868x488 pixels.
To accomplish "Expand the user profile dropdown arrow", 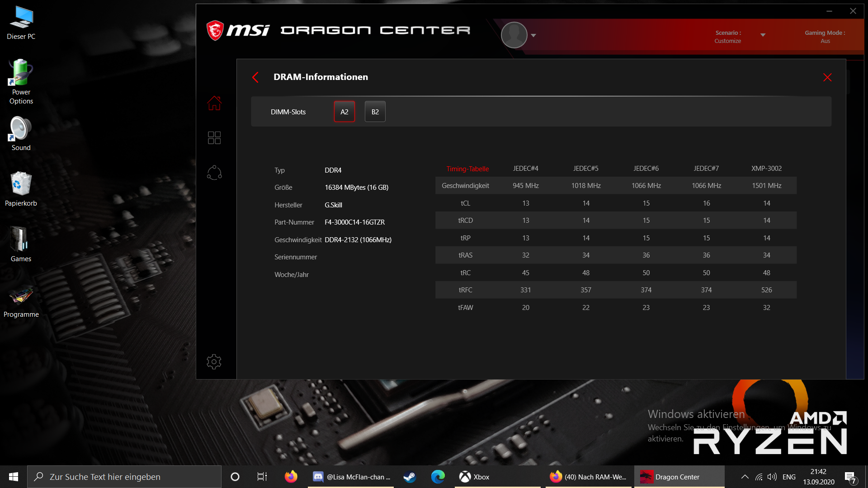I will [x=533, y=35].
